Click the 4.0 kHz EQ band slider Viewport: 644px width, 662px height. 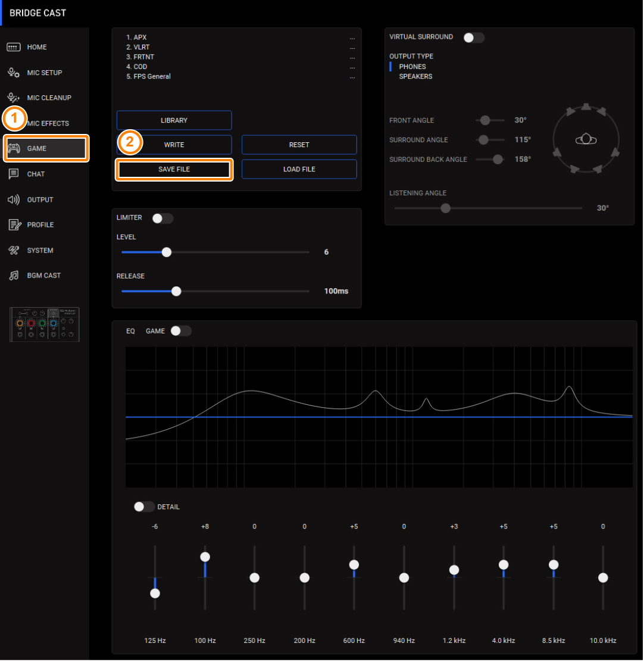504,565
